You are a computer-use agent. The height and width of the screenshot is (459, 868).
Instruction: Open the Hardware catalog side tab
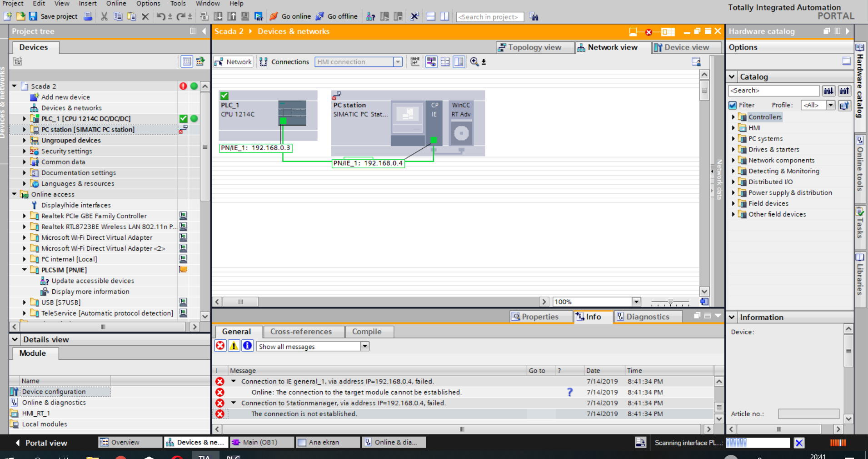[860, 81]
